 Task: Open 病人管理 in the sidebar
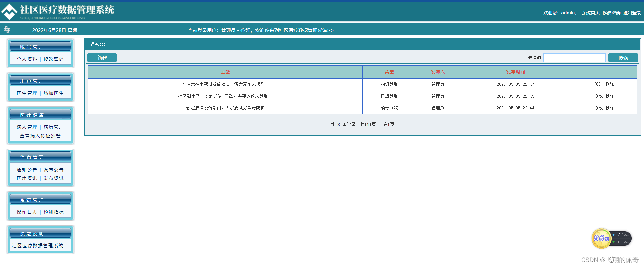click(27, 127)
